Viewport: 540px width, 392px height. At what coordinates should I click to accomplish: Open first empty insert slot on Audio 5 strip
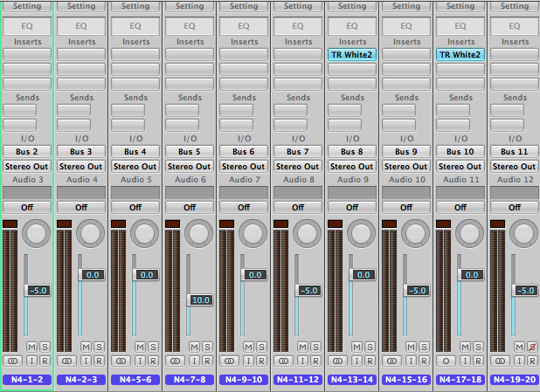point(135,55)
